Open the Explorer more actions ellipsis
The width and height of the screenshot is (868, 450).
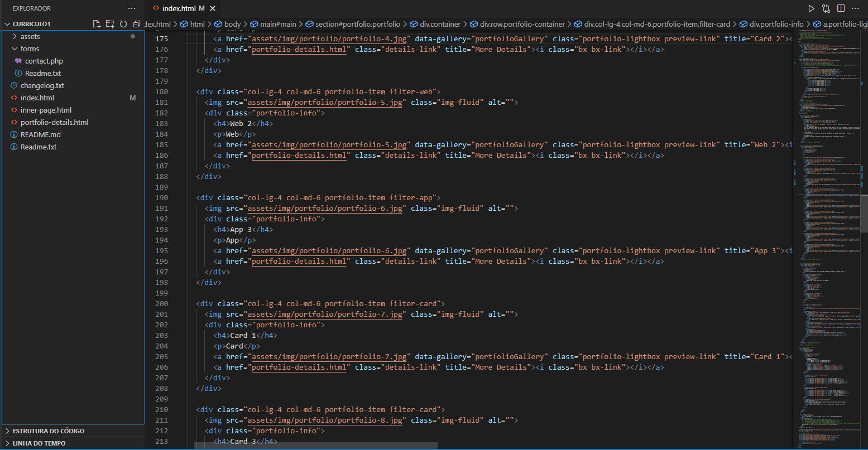tap(132, 8)
